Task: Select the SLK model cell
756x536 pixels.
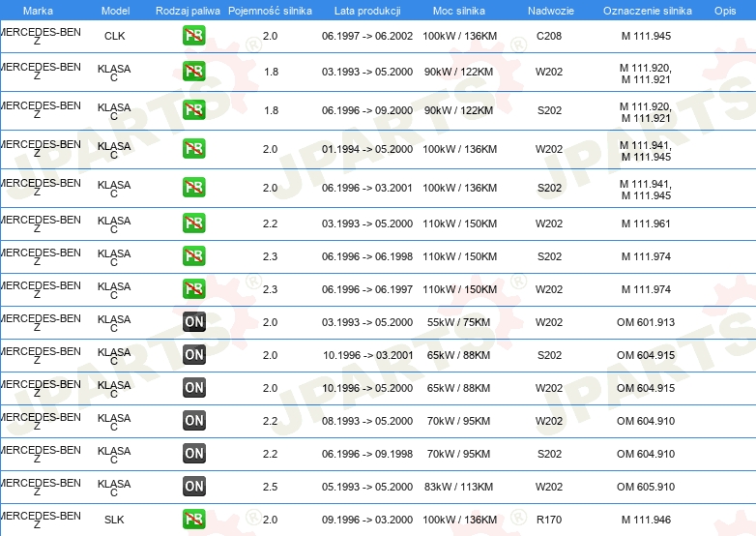Action: 114,521
